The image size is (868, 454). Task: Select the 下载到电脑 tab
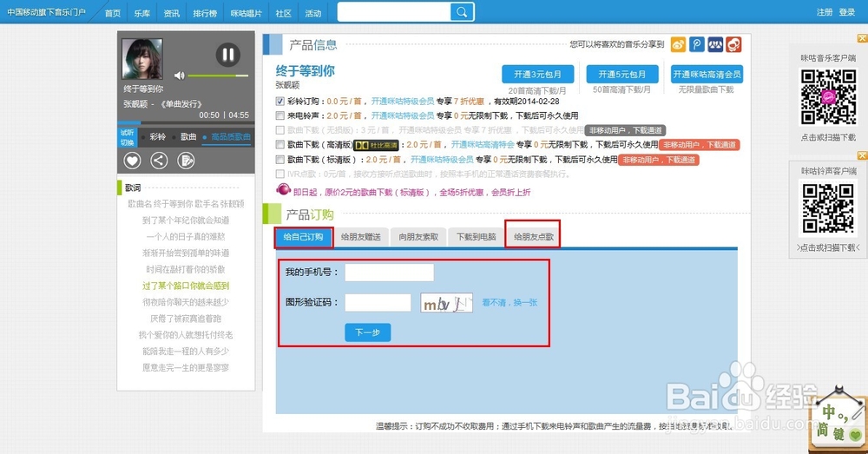pos(476,237)
